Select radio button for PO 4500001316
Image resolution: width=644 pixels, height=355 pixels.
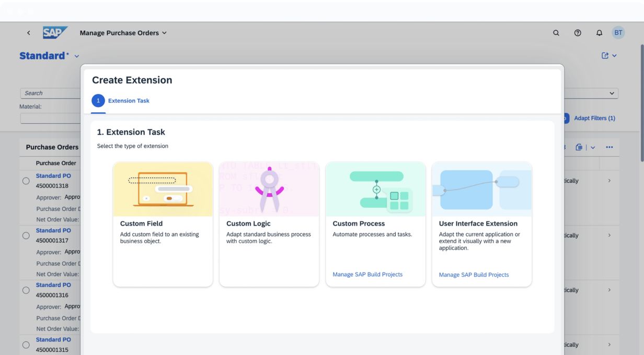pyautogui.click(x=26, y=290)
